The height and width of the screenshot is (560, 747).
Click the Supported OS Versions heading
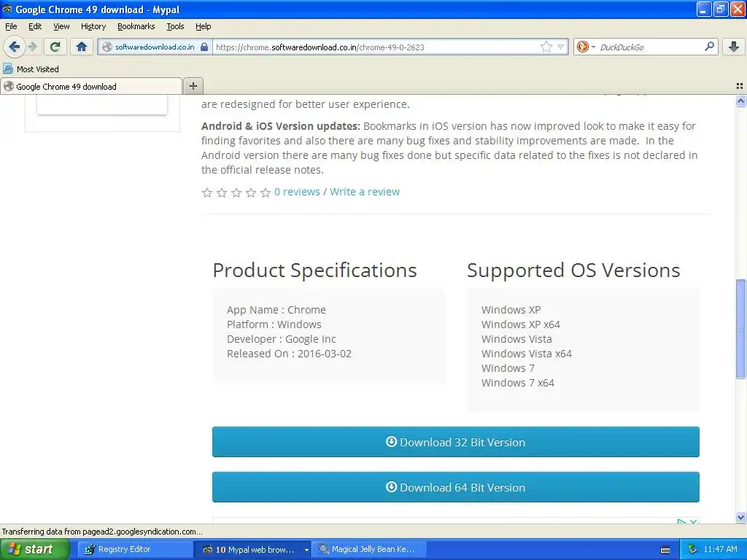573,271
